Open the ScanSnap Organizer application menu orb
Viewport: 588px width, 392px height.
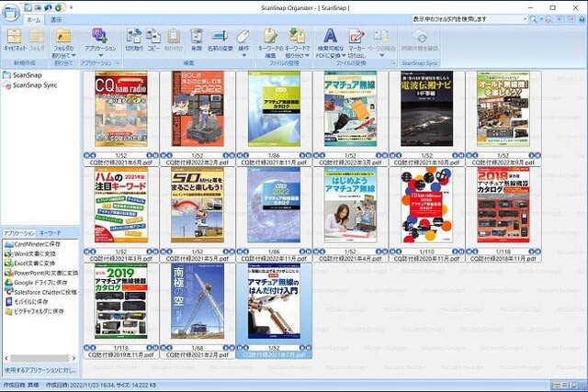click(11, 12)
